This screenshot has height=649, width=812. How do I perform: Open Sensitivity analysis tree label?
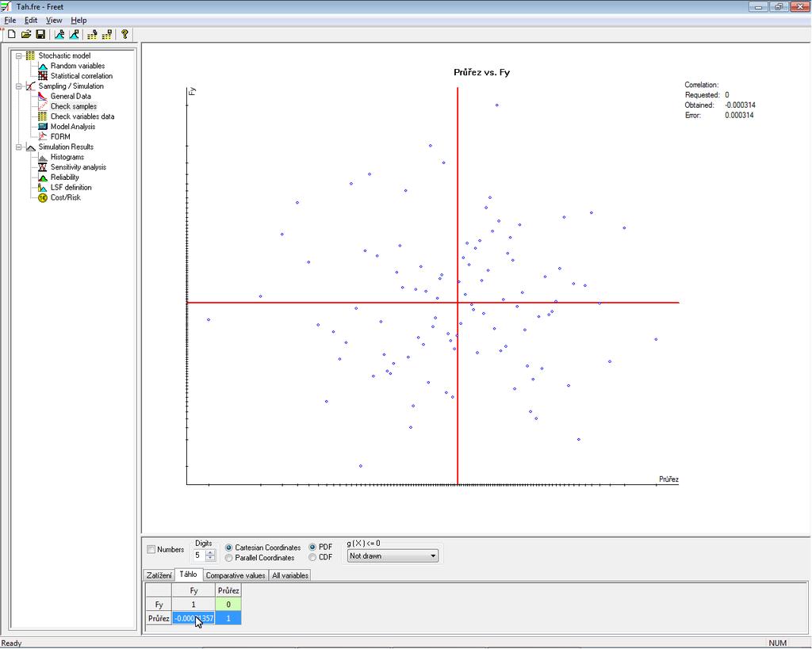click(x=79, y=167)
